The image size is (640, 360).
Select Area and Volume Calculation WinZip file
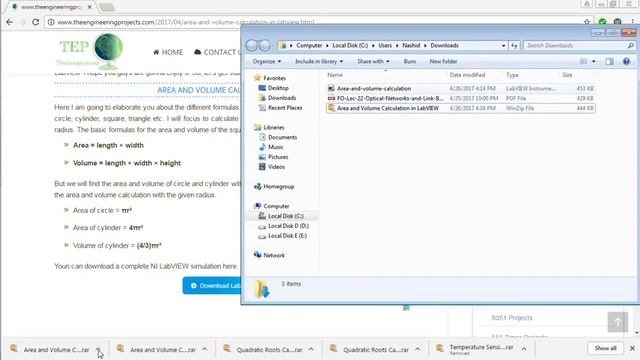click(x=460, y=108)
